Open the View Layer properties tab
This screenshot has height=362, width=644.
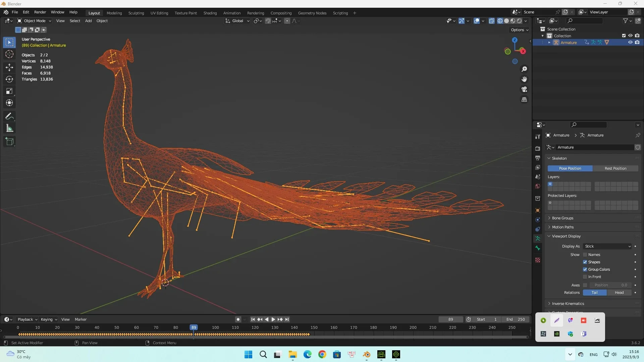click(x=538, y=167)
